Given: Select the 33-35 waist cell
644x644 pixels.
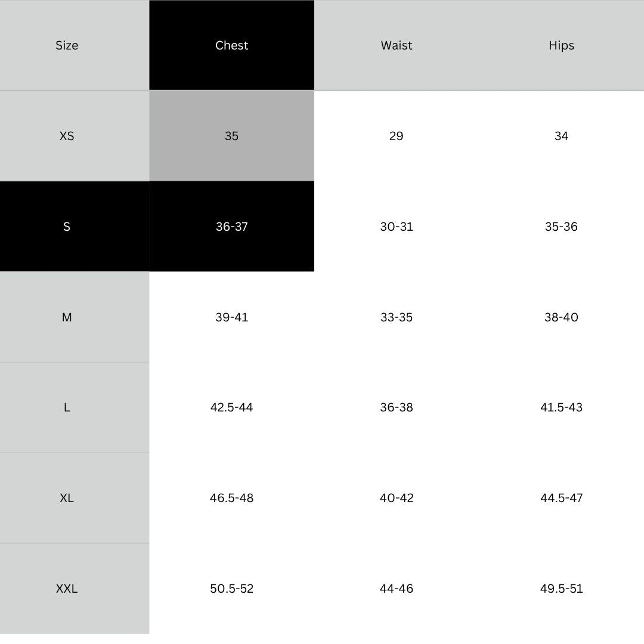Looking at the screenshot, I should pos(397,317).
